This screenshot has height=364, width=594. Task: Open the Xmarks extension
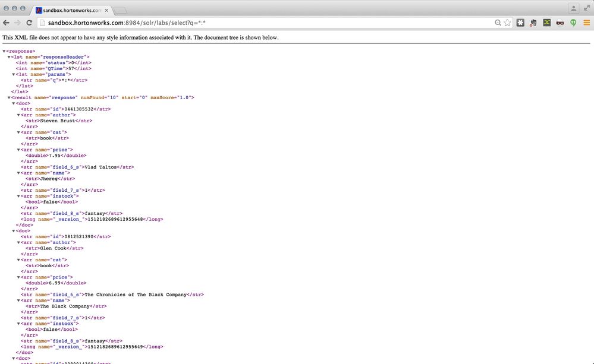(x=547, y=22)
